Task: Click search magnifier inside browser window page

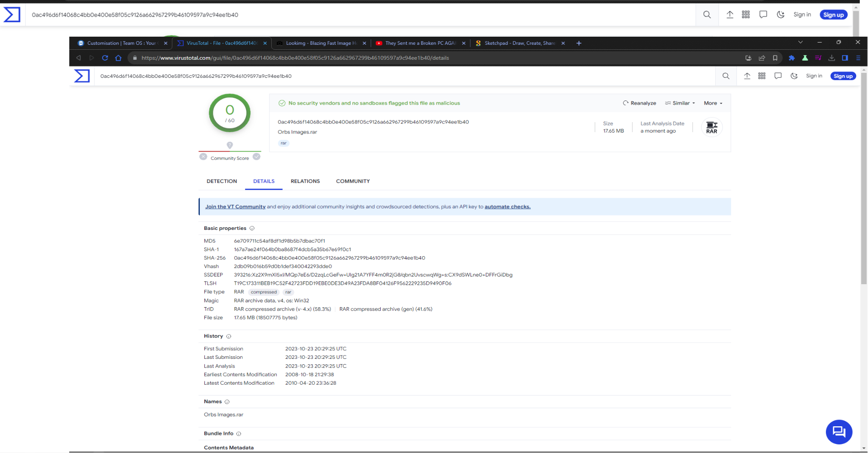Action: pos(726,76)
